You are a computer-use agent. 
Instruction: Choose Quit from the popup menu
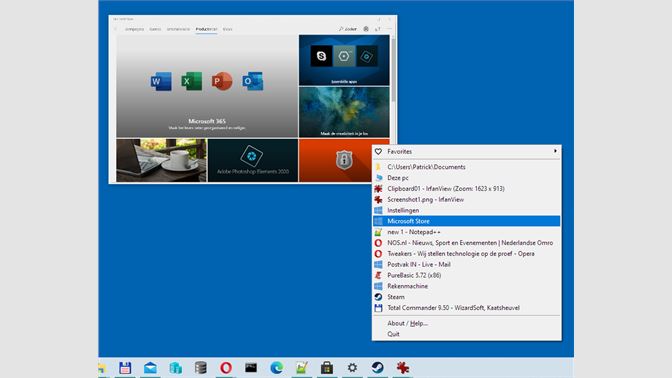[x=466, y=334]
